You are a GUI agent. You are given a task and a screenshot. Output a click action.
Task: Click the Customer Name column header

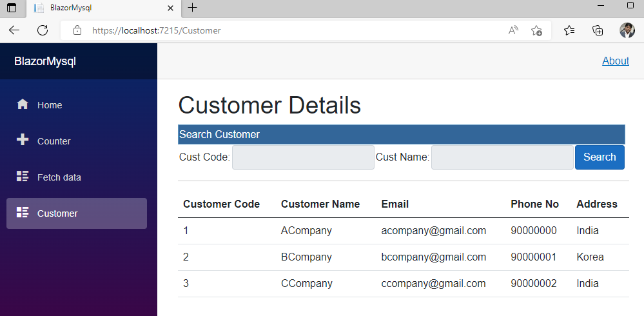pos(320,204)
